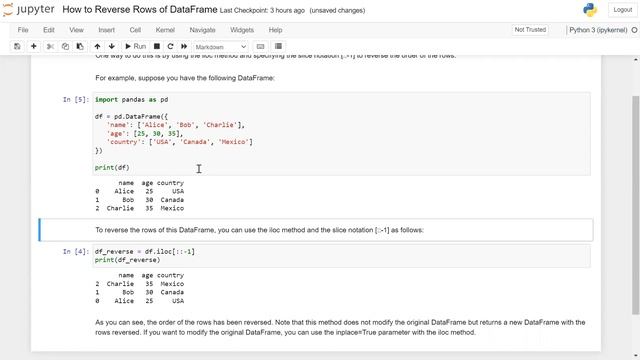Toggle table of contents icon
Screen dimensions: 640x360
pos(278,47)
